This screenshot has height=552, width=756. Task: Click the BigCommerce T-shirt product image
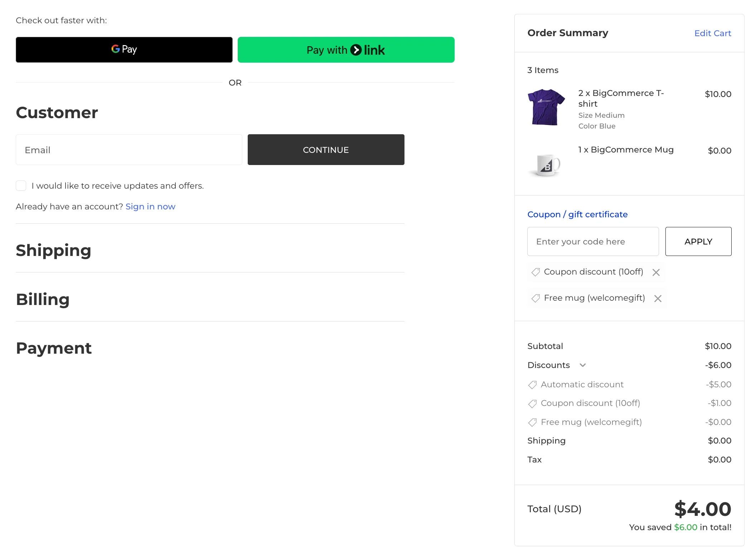[x=546, y=107]
